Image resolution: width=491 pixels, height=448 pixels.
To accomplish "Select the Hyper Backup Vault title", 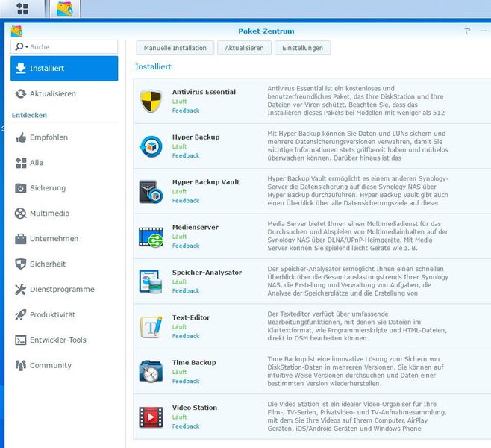I will (x=206, y=182).
